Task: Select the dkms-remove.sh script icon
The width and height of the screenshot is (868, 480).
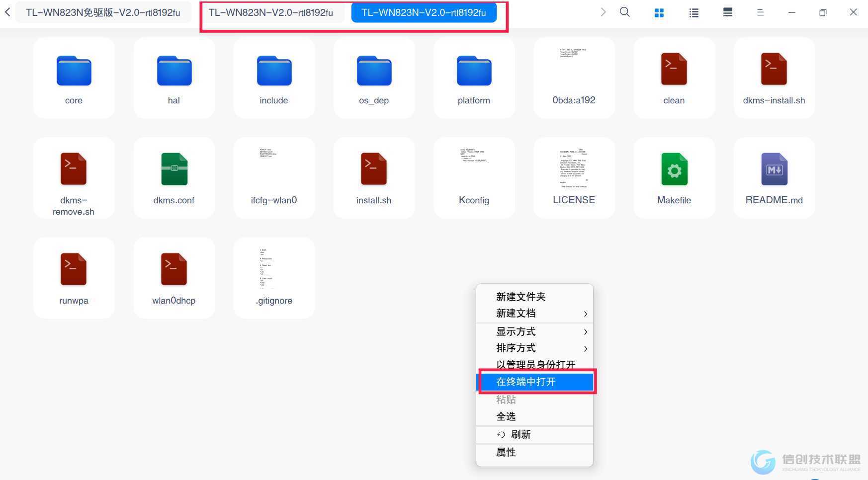Action: point(74,169)
